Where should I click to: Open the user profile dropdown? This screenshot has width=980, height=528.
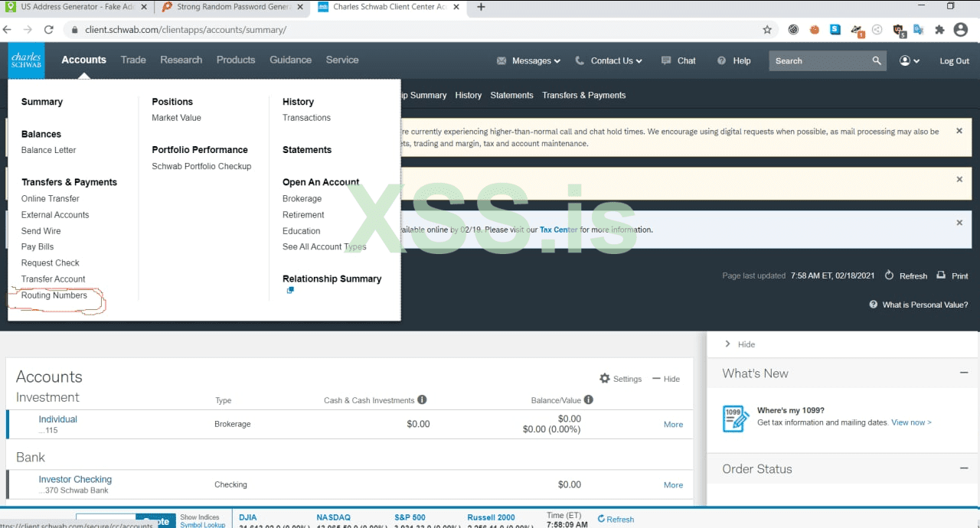click(910, 60)
